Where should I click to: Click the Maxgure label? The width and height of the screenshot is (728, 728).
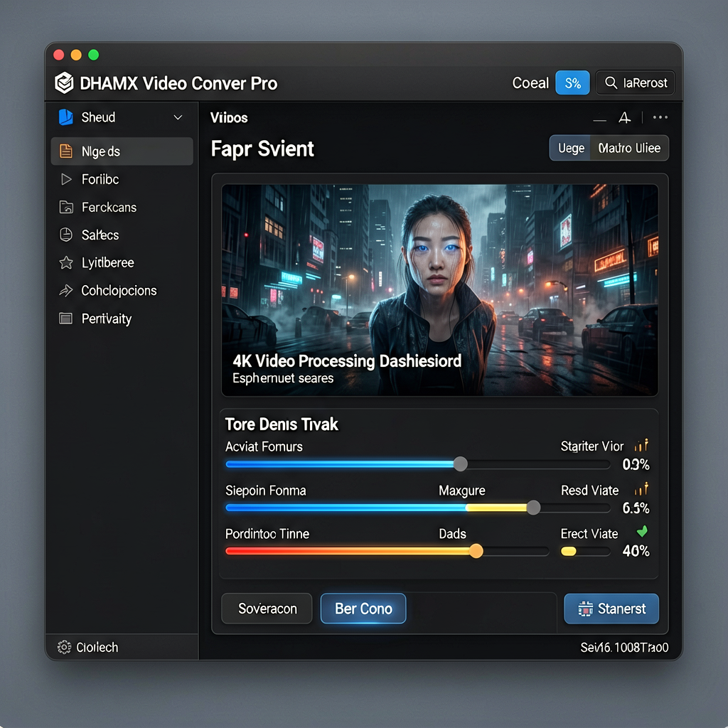461,491
